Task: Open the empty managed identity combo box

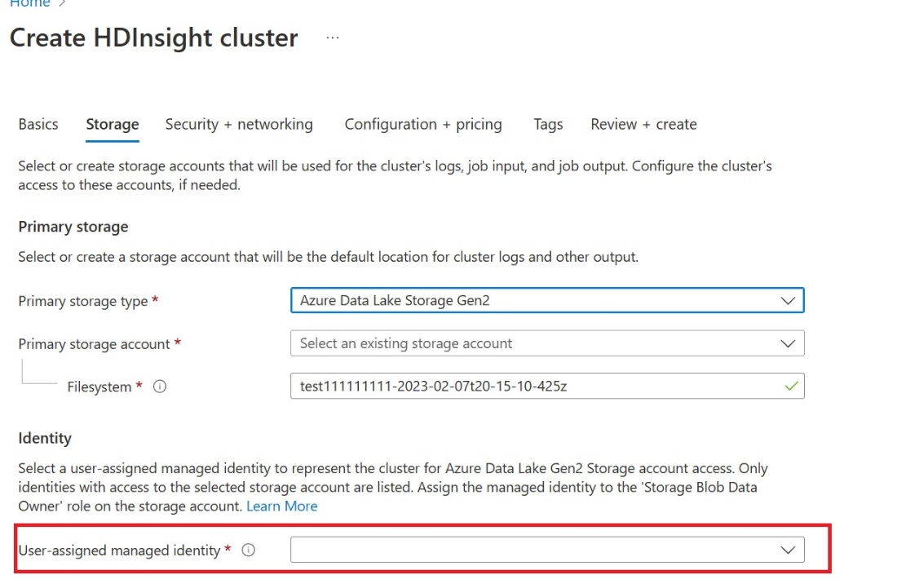Action: click(x=547, y=550)
